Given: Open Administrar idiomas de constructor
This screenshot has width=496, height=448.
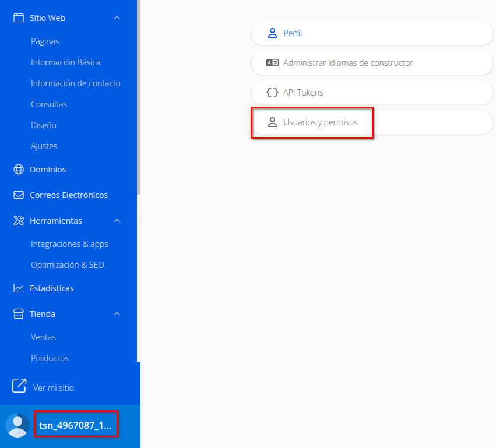Looking at the screenshot, I should (371, 63).
